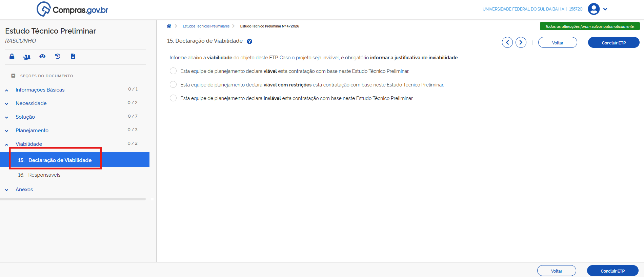Click the bottom Voltar button
The height and width of the screenshot is (277, 644).
tap(556, 271)
